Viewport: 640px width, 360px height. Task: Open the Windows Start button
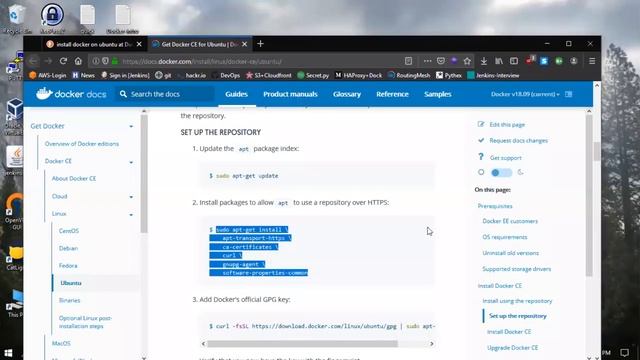coord(8,353)
